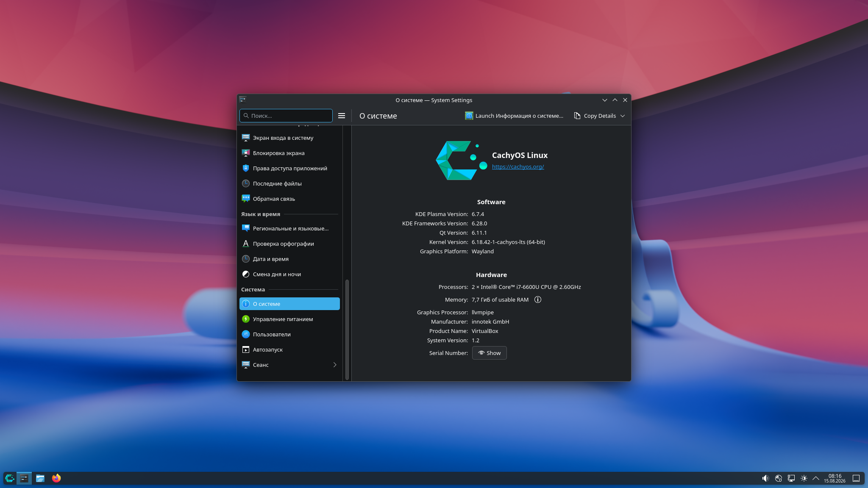Open Дата и время settings
This screenshot has width=868, height=488.
289,259
